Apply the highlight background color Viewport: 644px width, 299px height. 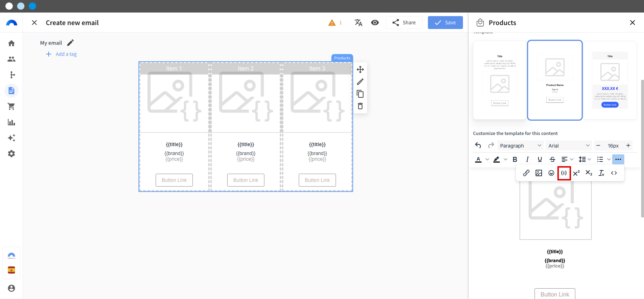(x=497, y=159)
